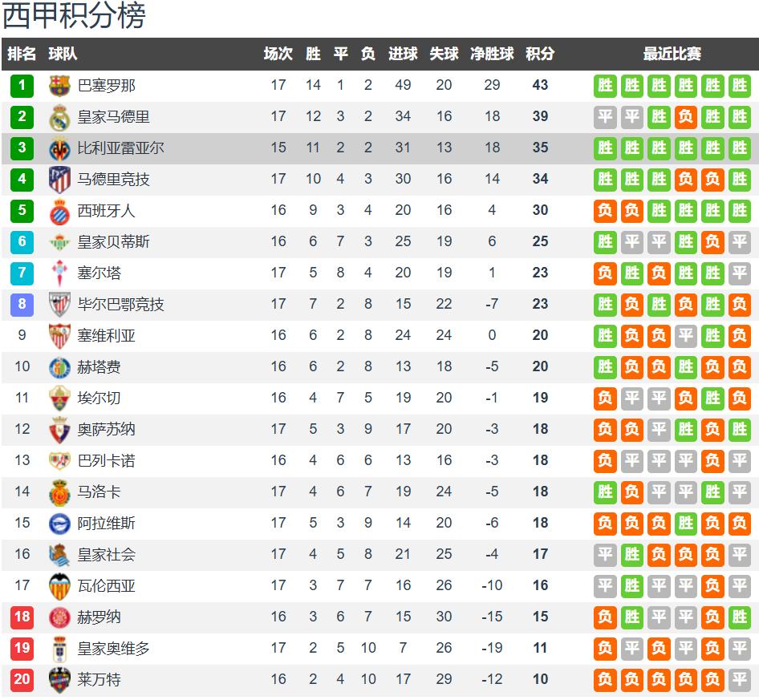Click the Athletic Bilbao crest icon
759x700 pixels.
coord(59,304)
